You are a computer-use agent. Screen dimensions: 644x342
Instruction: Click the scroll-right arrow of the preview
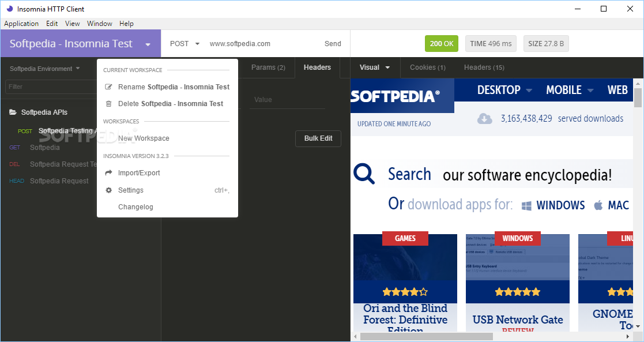point(628,337)
